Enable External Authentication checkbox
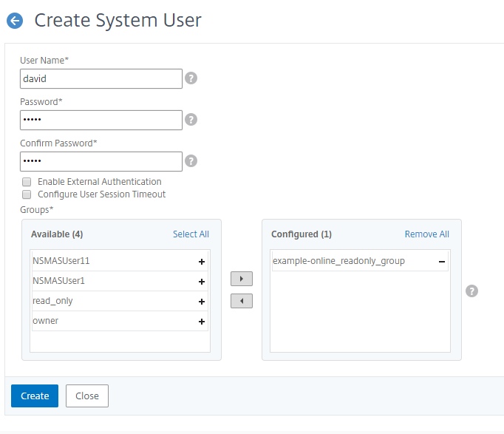Screen dimensions: 504x434 (x=27, y=182)
